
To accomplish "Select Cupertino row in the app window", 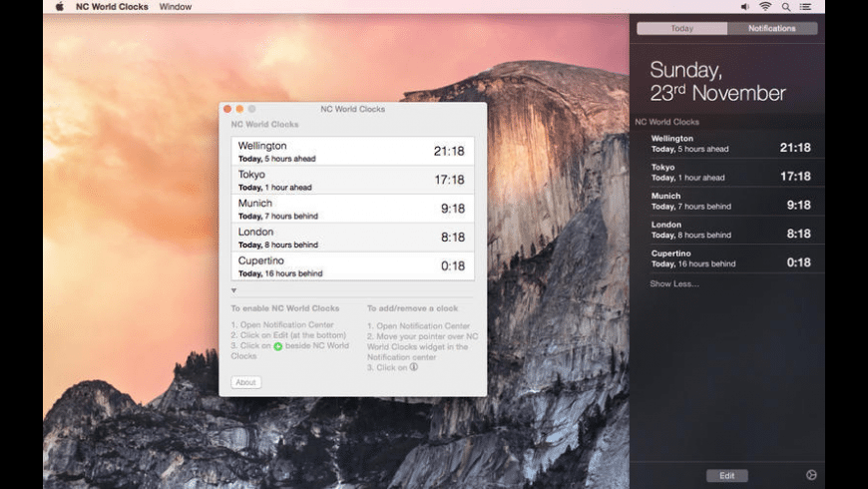I will tap(352, 266).
